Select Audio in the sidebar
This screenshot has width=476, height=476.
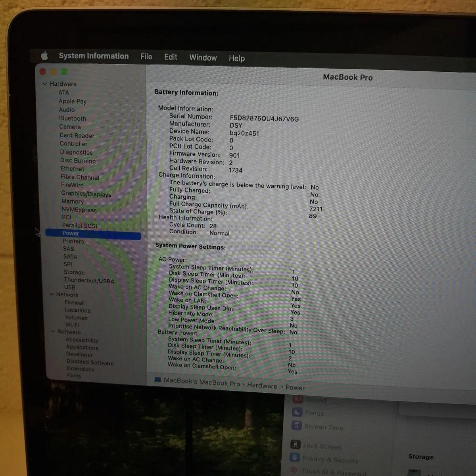click(x=67, y=109)
